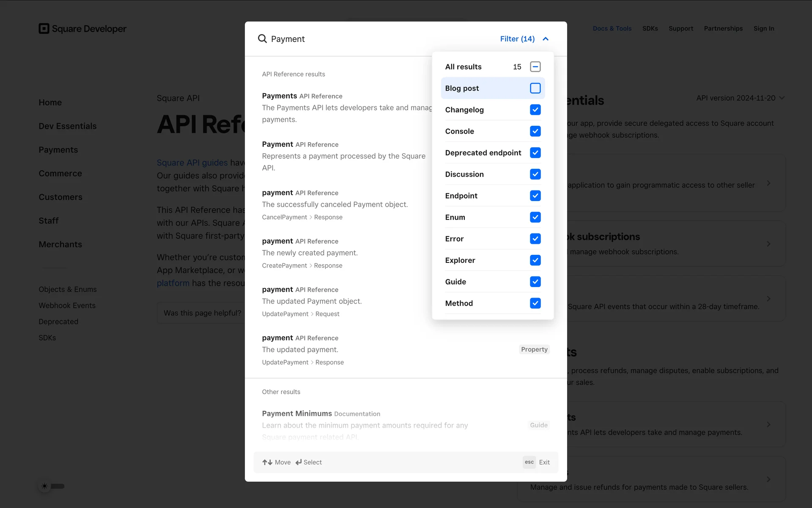
Task: Open the Docs & Tools menu
Action: tap(612, 28)
